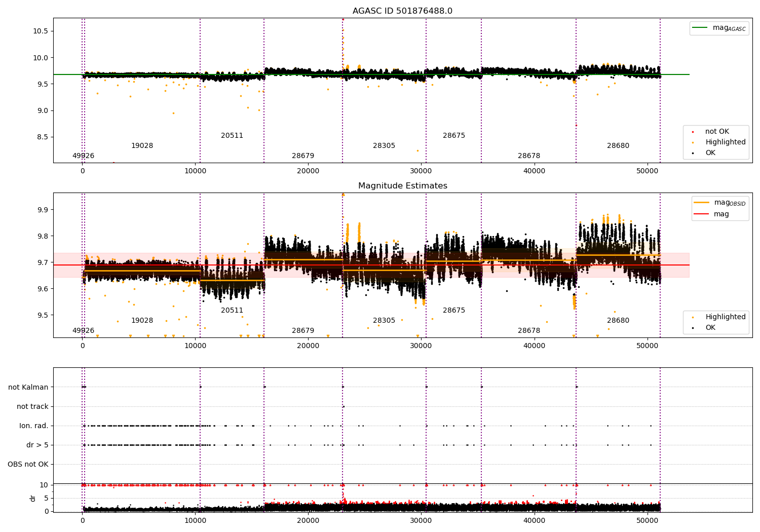Image resolution: width=760 pixels, height=532 pixels.
Task: Click 'Highlighted' in the Magnitude Estimates legend
Action: coord(725,317)
